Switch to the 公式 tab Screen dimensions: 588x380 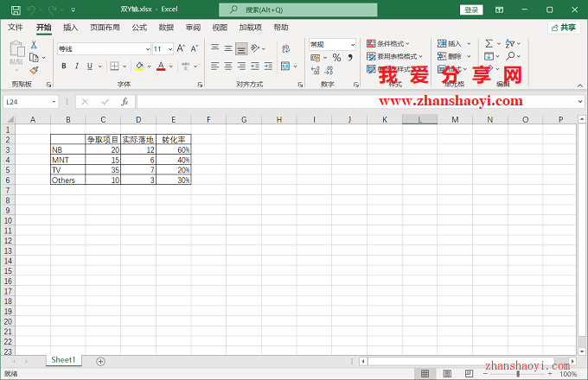139,28
